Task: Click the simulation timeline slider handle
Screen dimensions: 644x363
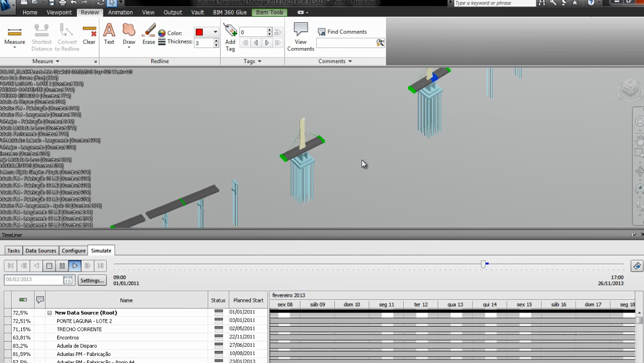Action: click(x=483, y=264)
